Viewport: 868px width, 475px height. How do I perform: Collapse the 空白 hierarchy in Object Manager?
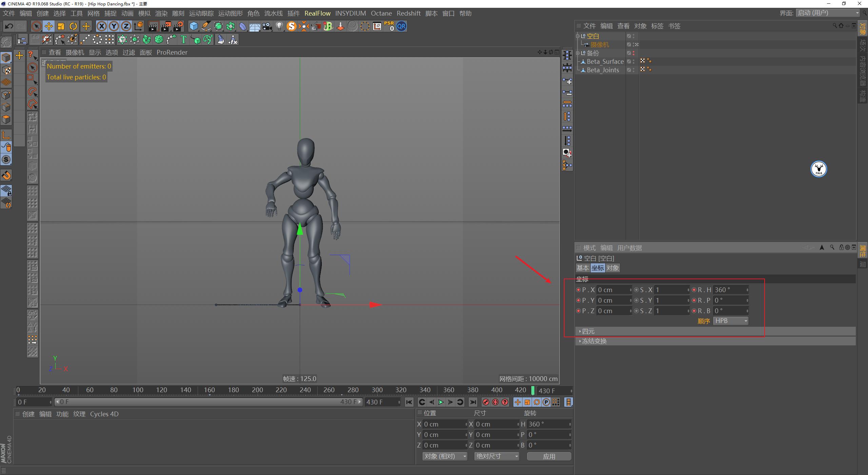tap(577, 36)
